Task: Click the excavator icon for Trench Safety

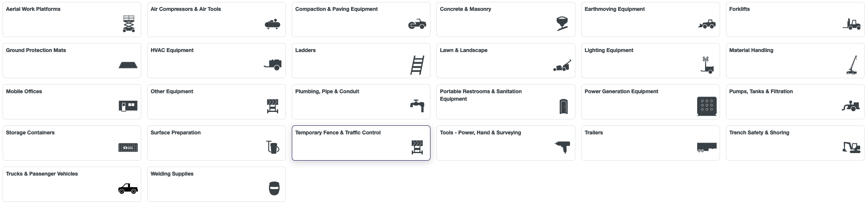Action: (851, 147)
